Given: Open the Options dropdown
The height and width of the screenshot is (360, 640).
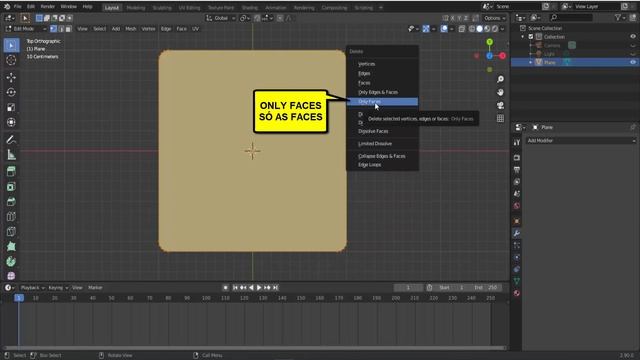Looking at the screenshot, I should 494,18.
